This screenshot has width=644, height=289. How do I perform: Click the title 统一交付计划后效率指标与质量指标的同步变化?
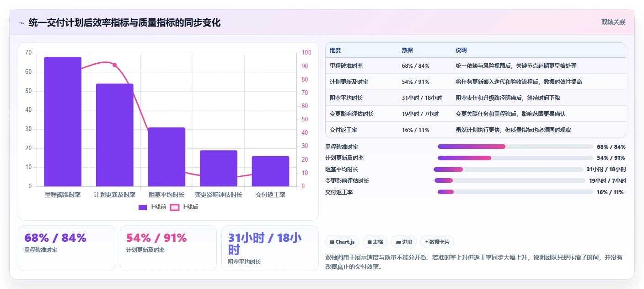(x=124, y=22)
